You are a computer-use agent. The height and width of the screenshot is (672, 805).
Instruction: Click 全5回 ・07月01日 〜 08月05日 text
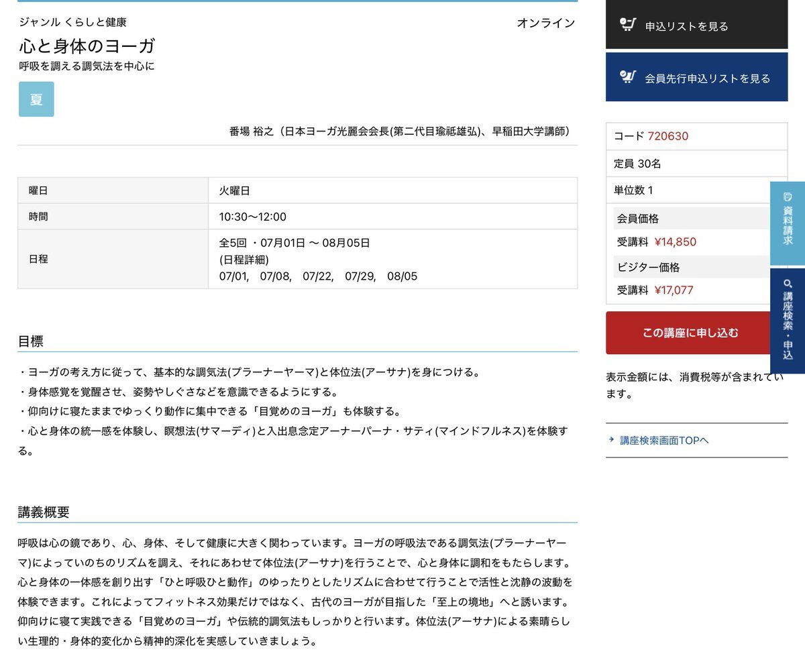294,243
